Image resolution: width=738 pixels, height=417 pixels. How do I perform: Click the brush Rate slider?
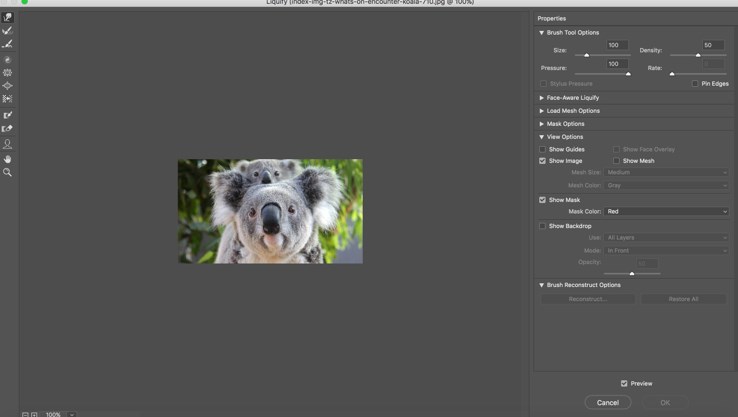[698, 74]
